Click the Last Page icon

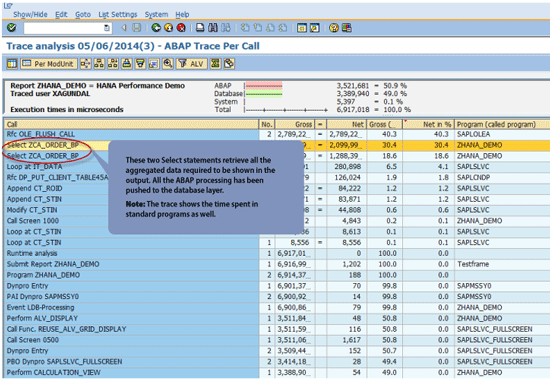[x=283, y=28]
